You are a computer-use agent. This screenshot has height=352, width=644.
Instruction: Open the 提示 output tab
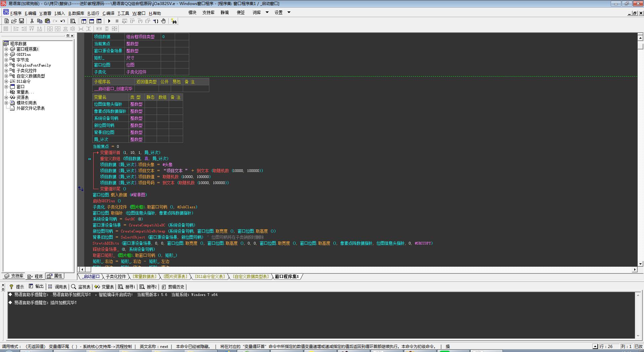(x=17, y=287)
